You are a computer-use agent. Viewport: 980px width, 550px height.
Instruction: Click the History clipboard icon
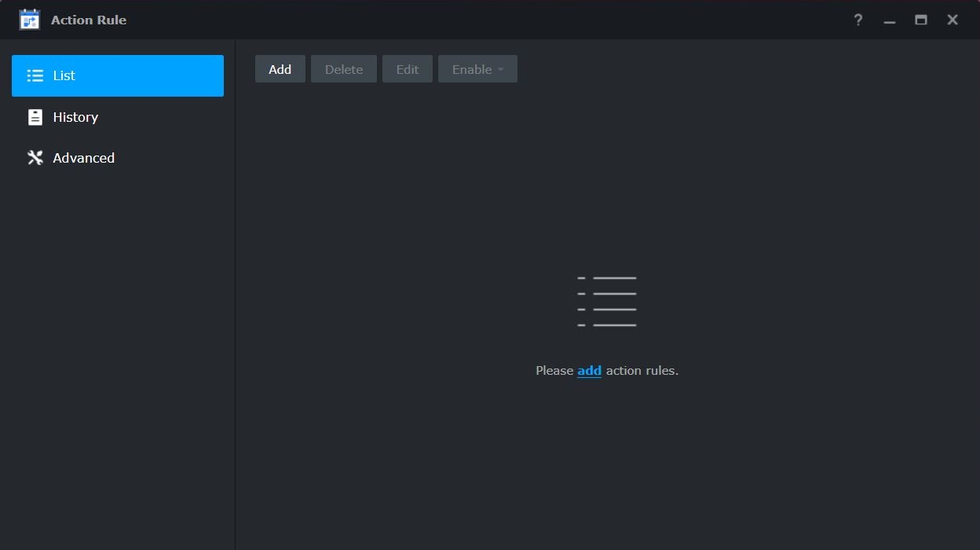pos(35,117)
